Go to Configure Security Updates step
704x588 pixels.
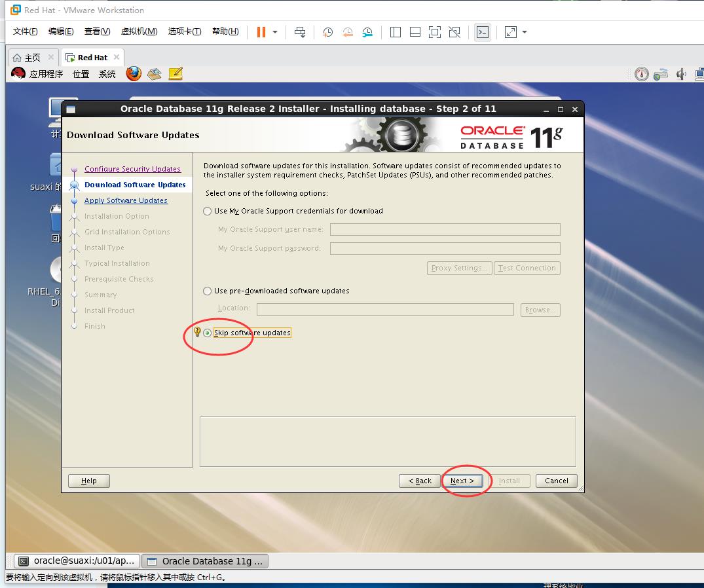[x=132, y=169]
